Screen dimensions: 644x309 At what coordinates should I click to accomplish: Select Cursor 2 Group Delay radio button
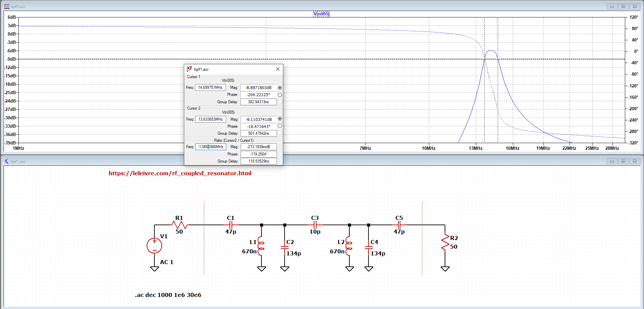280,133
